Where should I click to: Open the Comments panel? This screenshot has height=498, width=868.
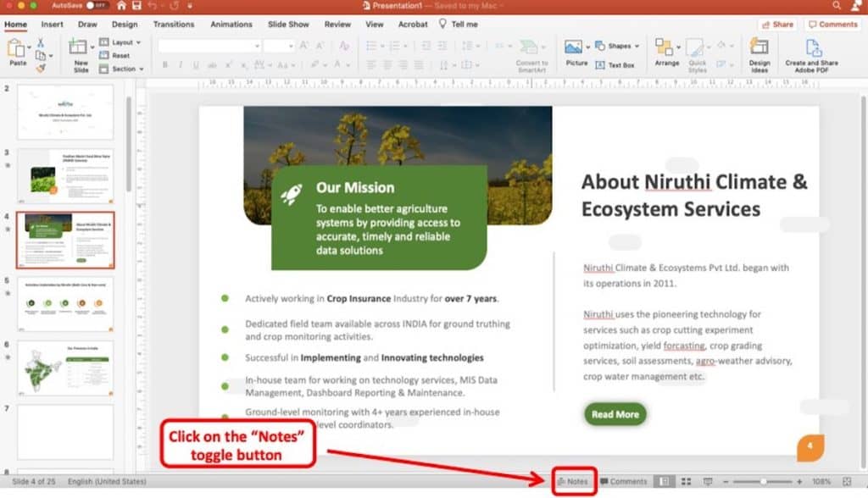pos(627,481)
